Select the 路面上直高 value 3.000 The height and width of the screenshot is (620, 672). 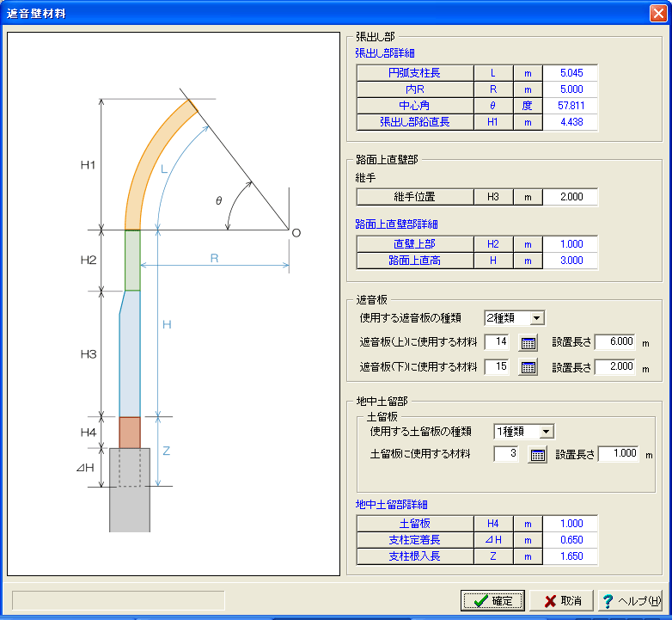(x=571, y=261)
